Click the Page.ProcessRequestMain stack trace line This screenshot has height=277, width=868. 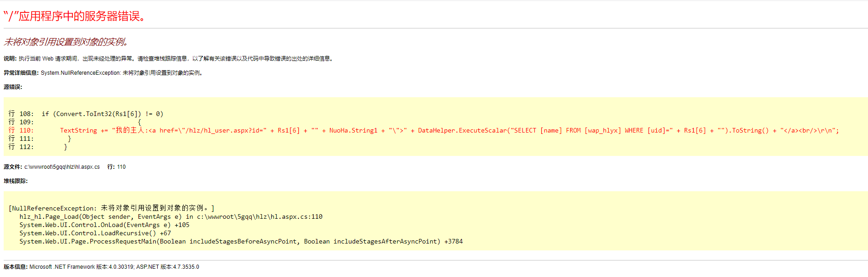(x=241, y=242)
